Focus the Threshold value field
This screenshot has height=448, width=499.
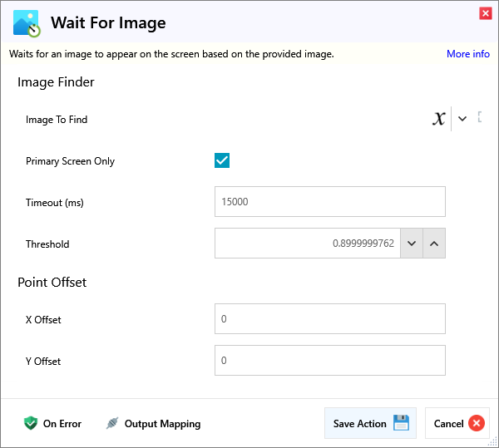(308, 244)
